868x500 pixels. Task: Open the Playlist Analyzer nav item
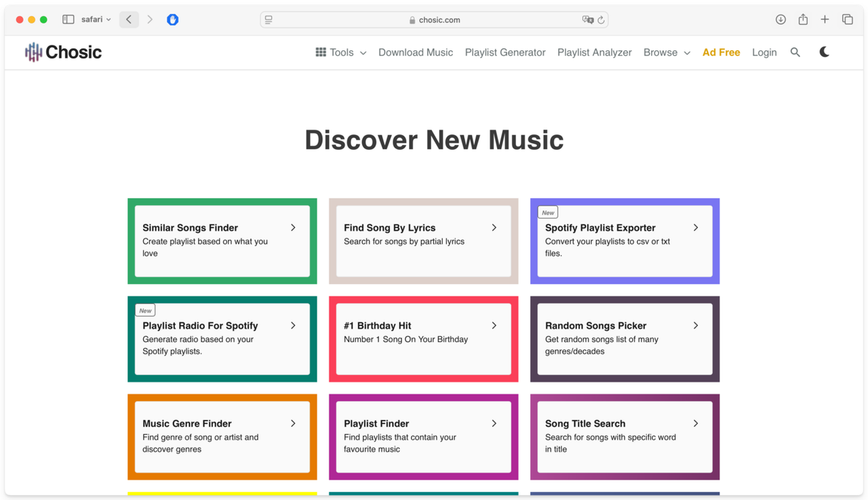pos(595,52)
